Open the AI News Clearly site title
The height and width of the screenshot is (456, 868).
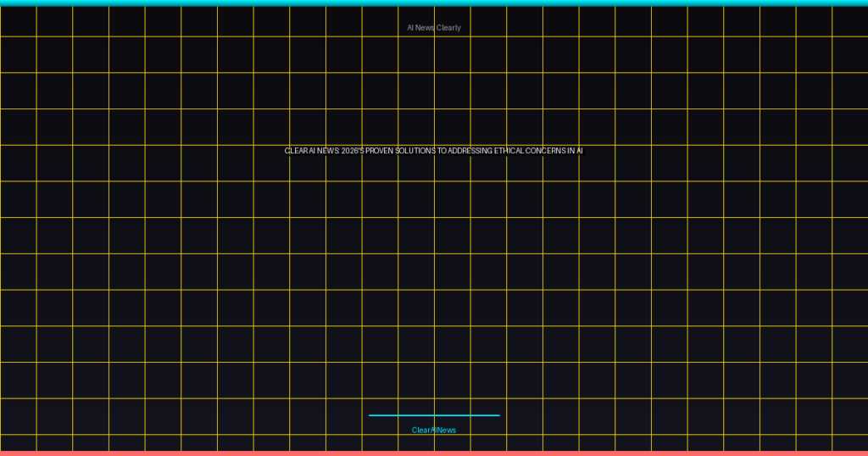pyautogui.click(x=434, y=28)
